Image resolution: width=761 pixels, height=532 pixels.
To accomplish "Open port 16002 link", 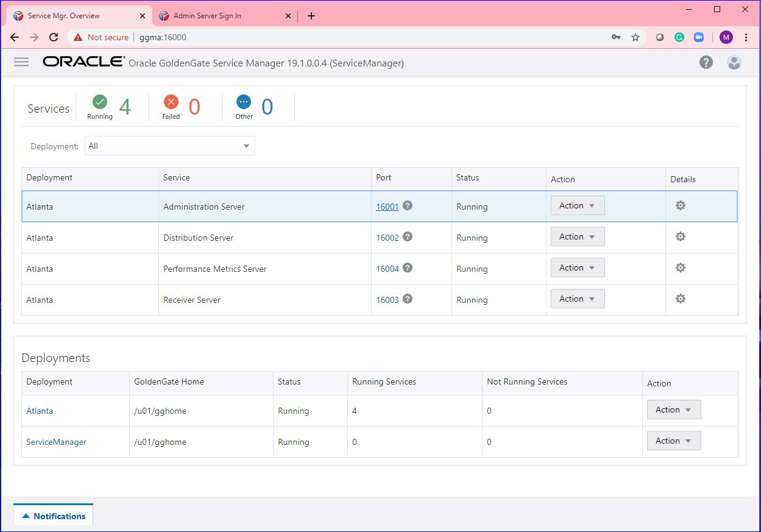I will tap(387, 238).
